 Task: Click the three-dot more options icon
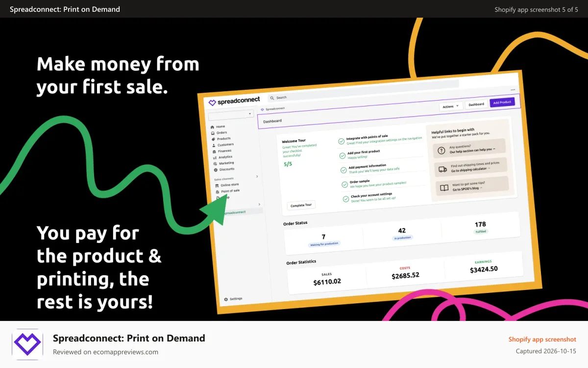pyautogui.click(x=513, y=90)
